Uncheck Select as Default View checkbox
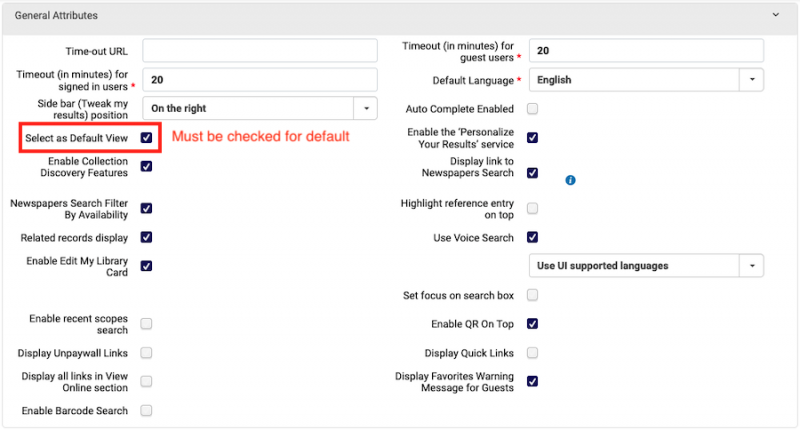This screenshot has width=800, height=430. (146, 138)
